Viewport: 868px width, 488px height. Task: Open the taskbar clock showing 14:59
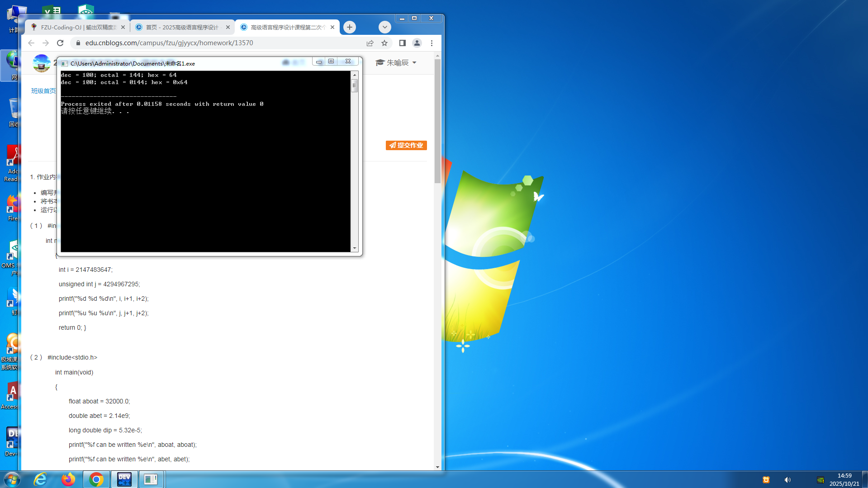844,479
